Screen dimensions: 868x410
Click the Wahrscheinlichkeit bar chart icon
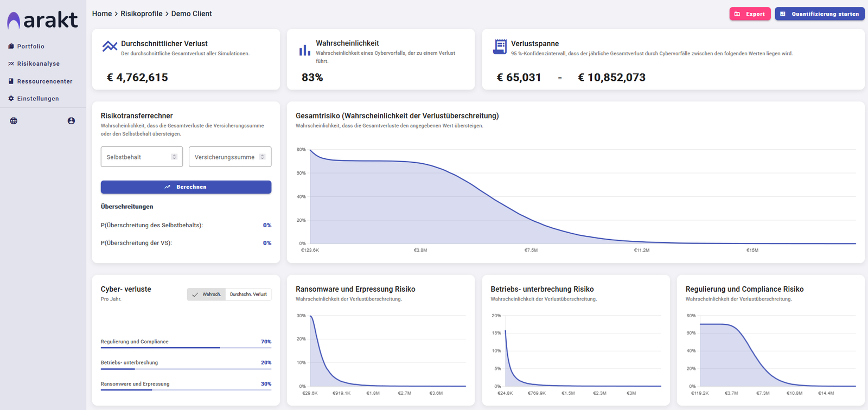[304, 50]
